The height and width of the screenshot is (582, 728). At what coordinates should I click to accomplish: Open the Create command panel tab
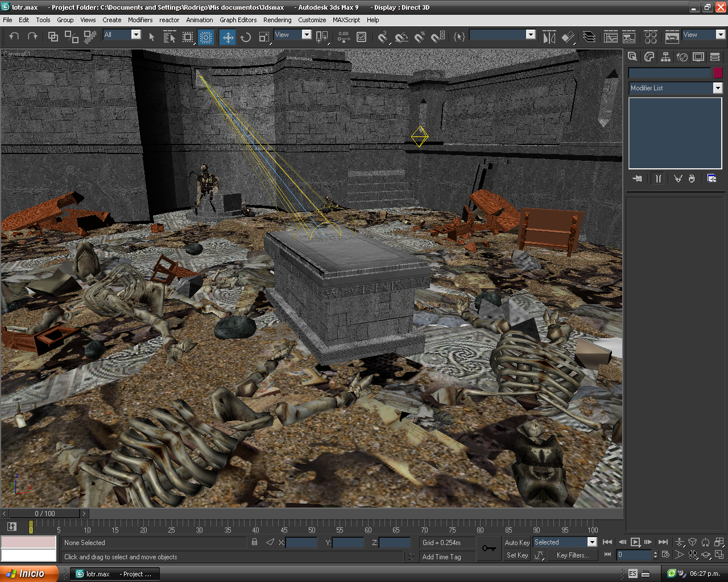point(632,57)
